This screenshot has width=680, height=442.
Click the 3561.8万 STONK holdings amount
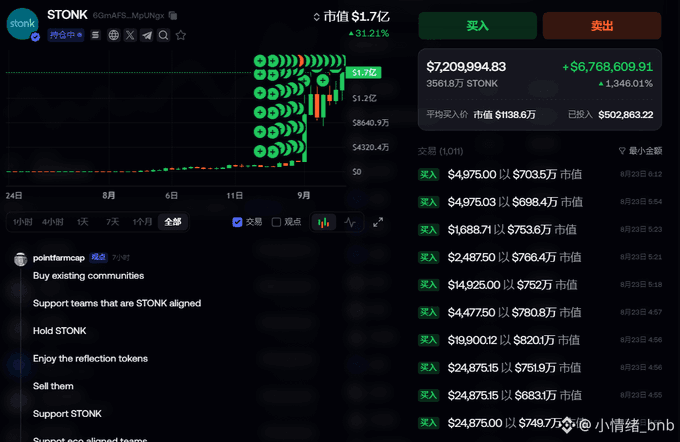[462, 83]
